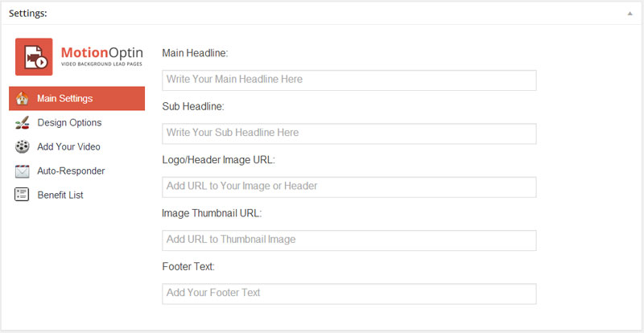Click the checklist icon for Benefit List
The image size is (644, 333).
22,195
